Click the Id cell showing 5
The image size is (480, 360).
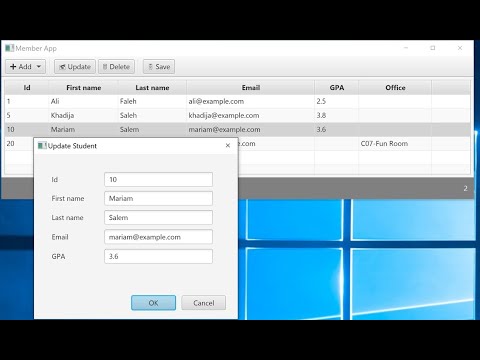point(27,115)
